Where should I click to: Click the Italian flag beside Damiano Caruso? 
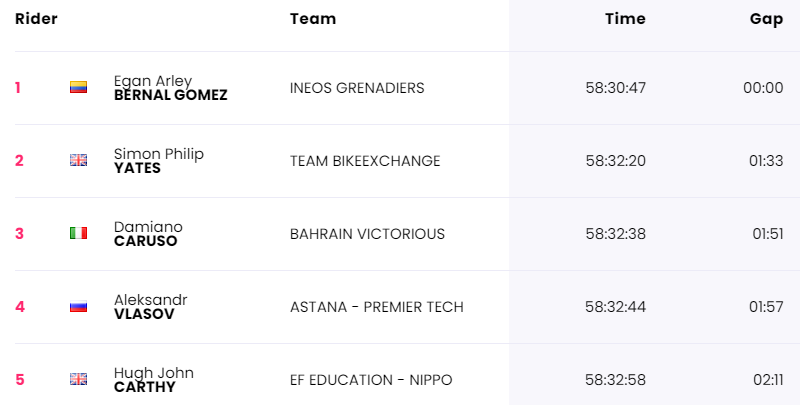(x=78, y=234)
